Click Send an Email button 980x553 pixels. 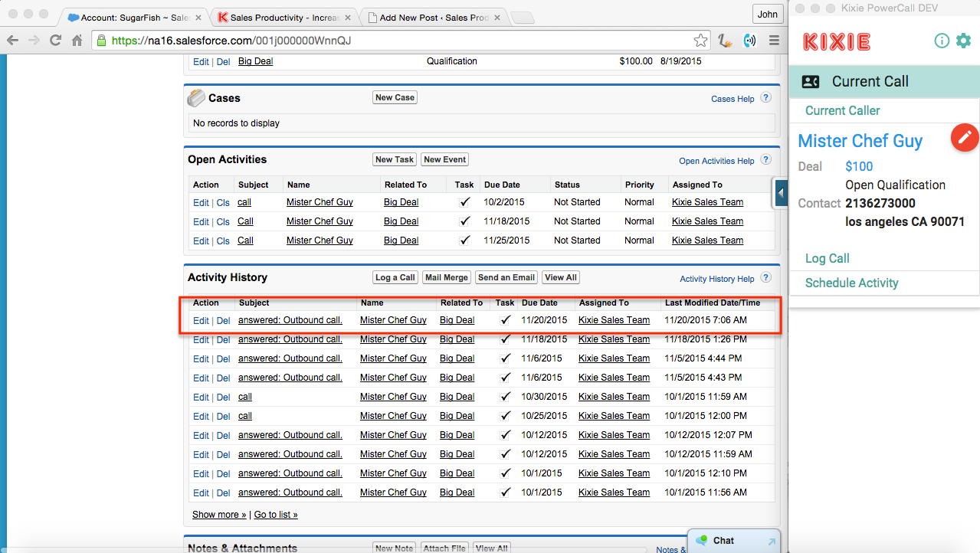click(x=506, y=277)
